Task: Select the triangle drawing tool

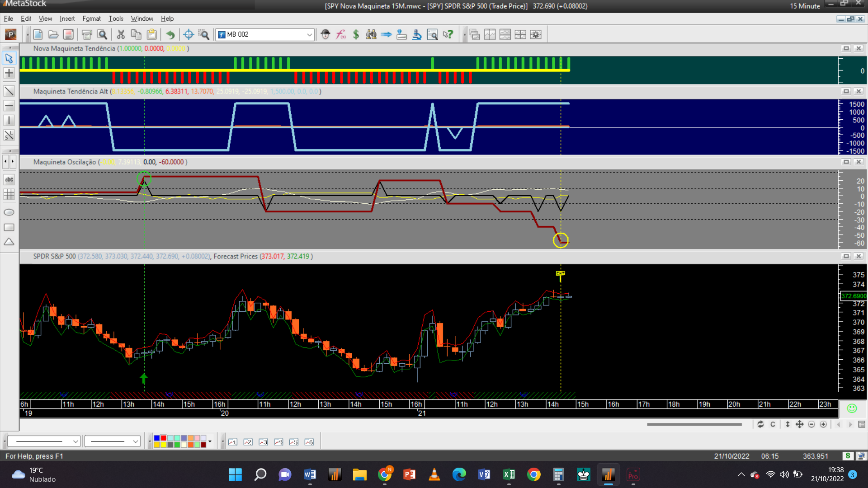Action: point(9,242)
